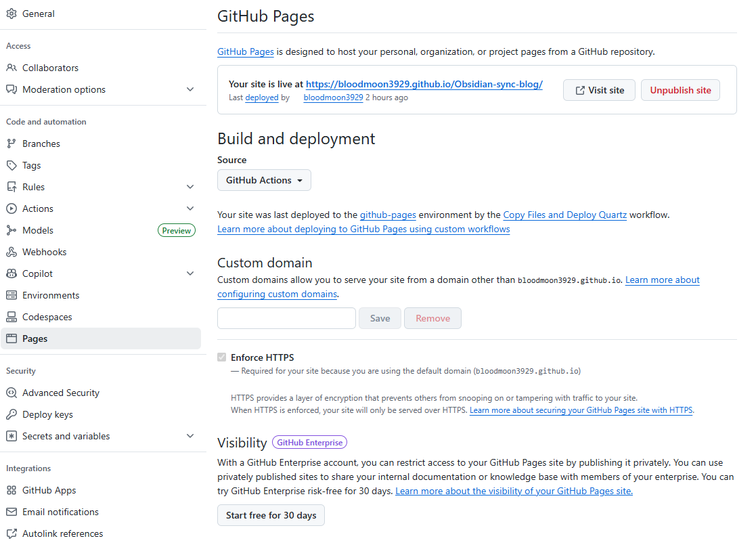
Task: Click the Tags tag icon
Action: pos(12,165)
